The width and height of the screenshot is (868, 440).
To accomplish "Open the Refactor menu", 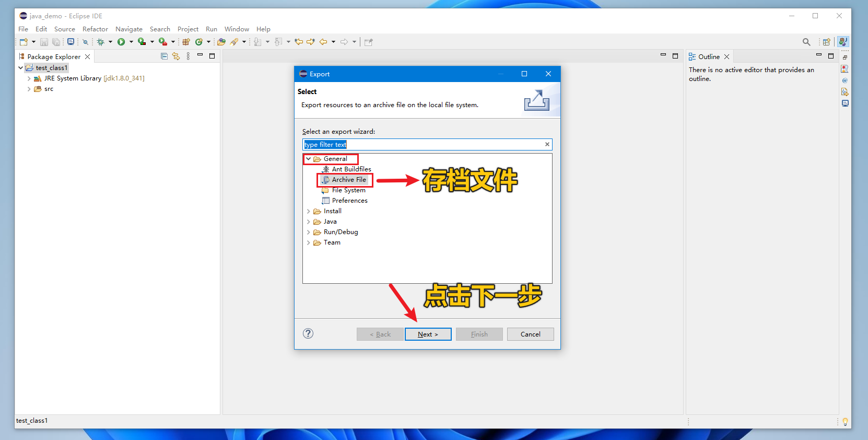I will pos(95,29).
